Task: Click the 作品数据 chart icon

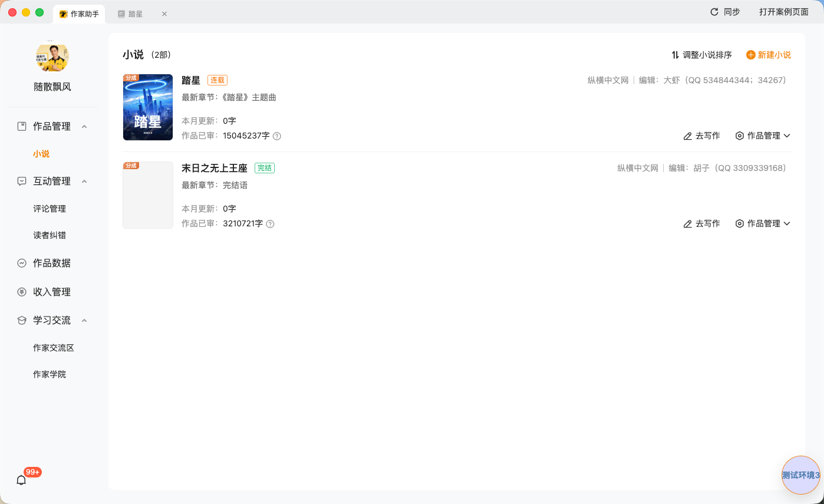Action: [x=22, y=263]
